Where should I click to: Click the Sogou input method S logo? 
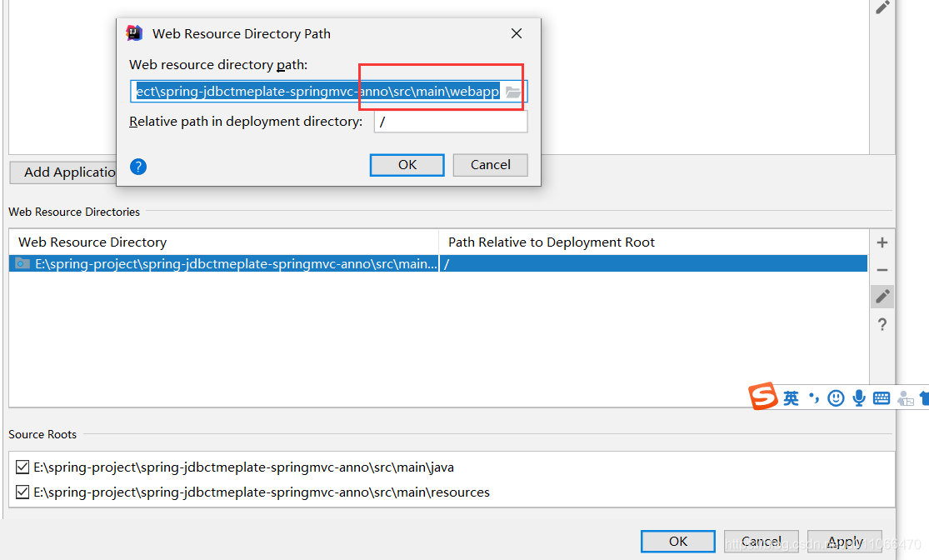coord(763,397)
